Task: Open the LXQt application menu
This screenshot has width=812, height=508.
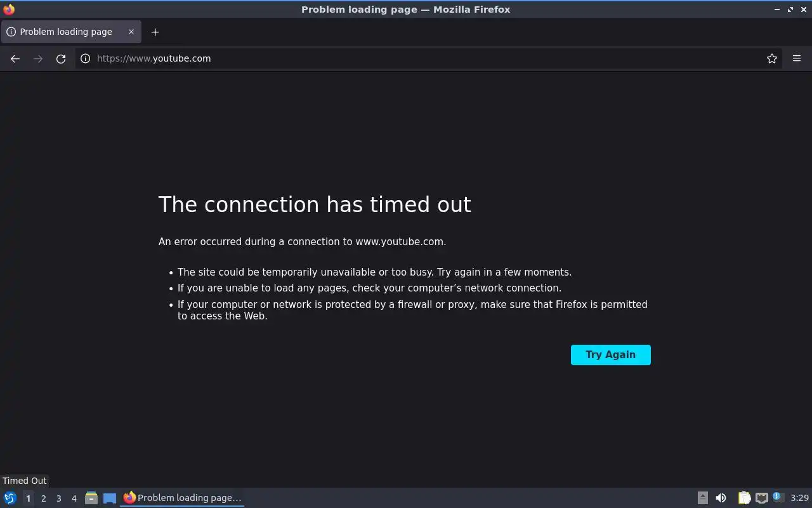Action: [x=10, y=498]
